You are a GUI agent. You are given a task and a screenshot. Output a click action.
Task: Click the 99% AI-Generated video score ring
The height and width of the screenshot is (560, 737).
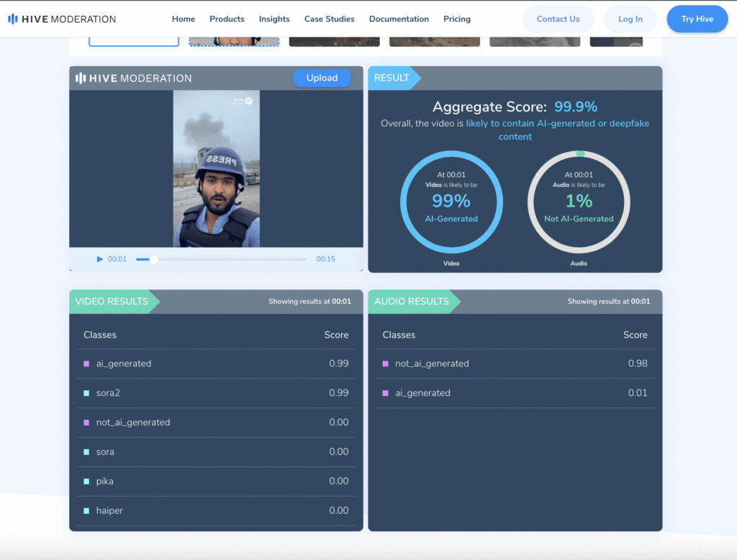tap(451, 202)
